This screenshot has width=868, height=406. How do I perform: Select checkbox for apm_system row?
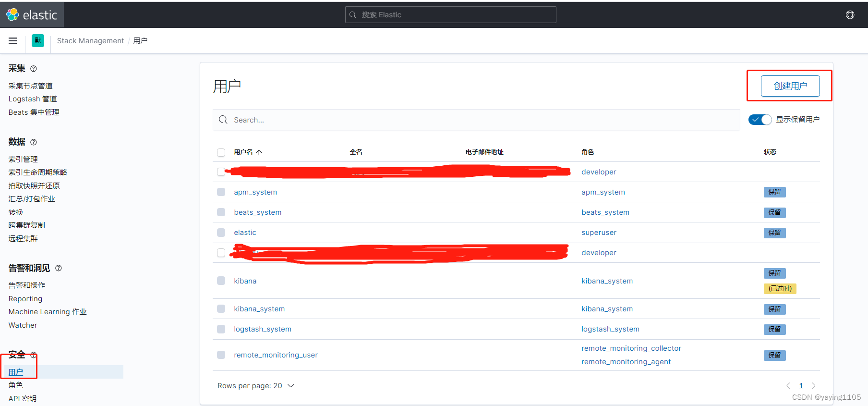pos(221,192)
